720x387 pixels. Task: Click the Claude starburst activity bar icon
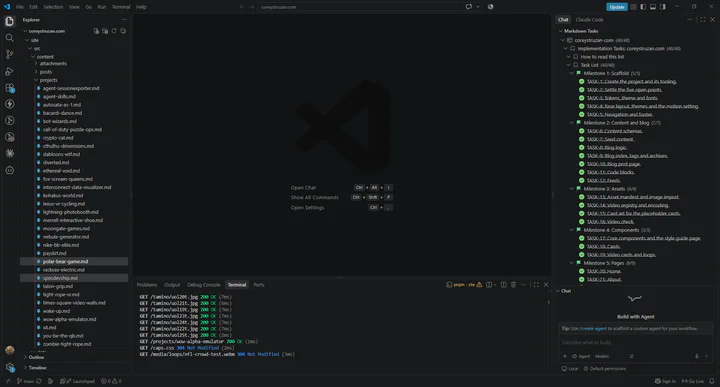10,153
